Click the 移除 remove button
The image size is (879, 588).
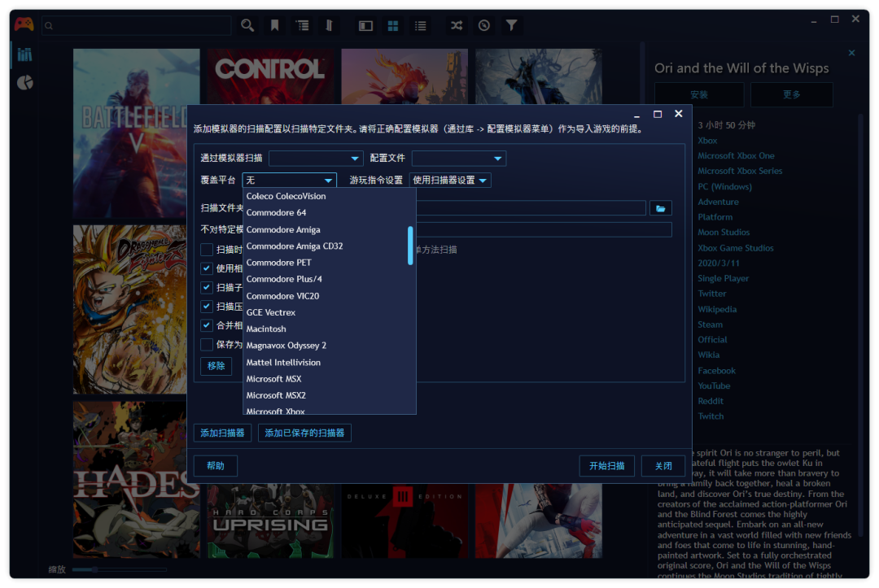pyautogui.click(x=216, y=366)
